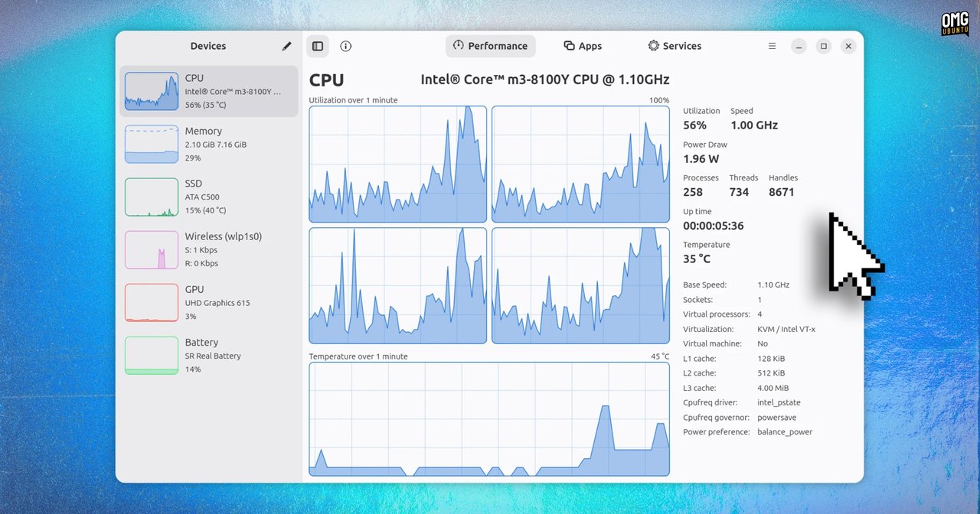Screen dimensions: 980x514
Task: Select the Wireless (wlp1s0) device
Action: click(209, 249)
